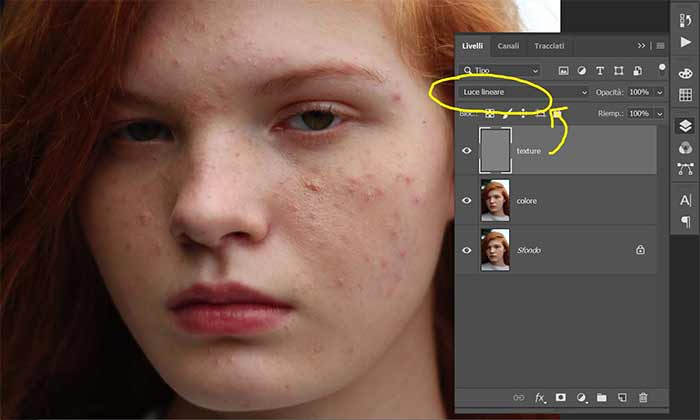Expand the Riemp. fill percentage dropdown
The width and height of the screenshot is (700, 420).
pyautogui.click(x=661, y=114)
